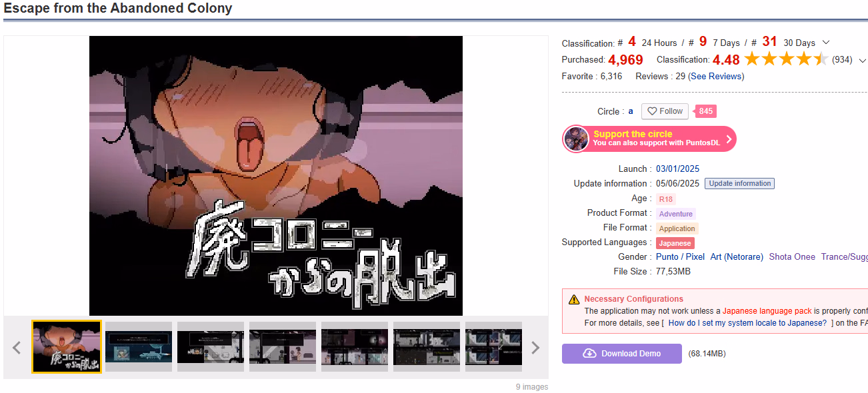868x393 pixels.
Task: Click the "Favorite : 6,316" text
Action: tap(592, 76)
